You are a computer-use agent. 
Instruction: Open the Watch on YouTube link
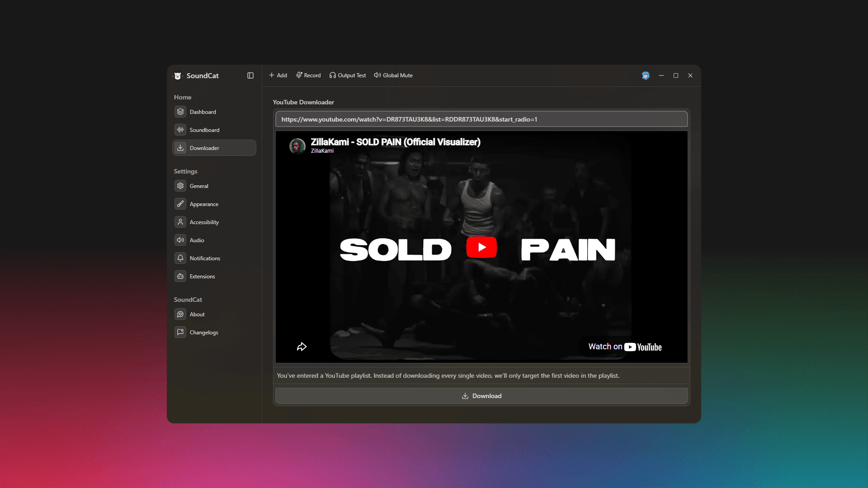pyautogui.click(x=625, y=347)
